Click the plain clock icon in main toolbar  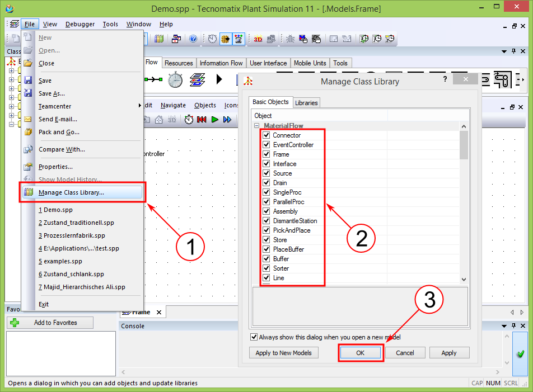(x=212, y=39)
